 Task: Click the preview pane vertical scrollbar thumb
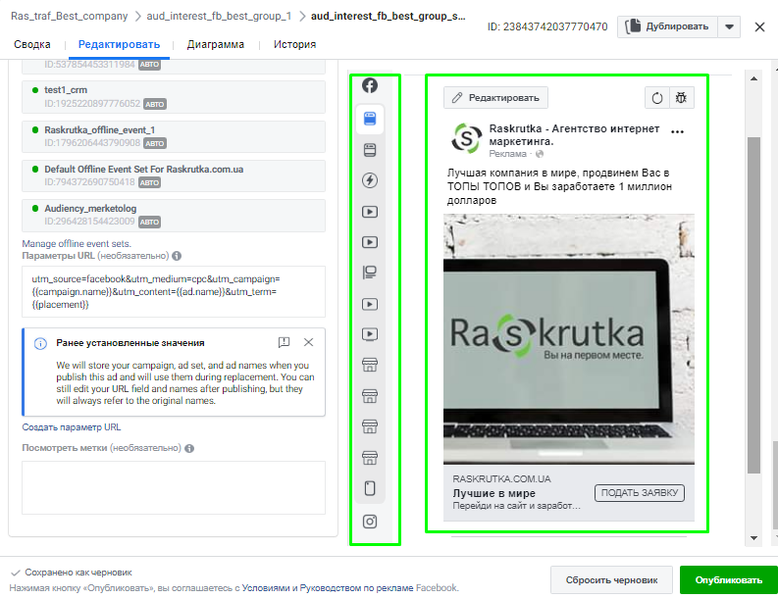[754, 305]
